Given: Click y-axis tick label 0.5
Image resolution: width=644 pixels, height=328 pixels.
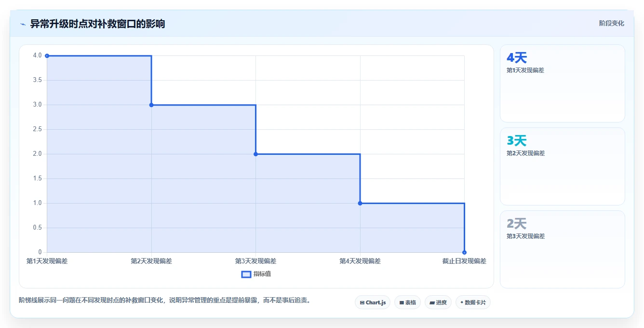Looking at the screenshot, I should 38,228.
